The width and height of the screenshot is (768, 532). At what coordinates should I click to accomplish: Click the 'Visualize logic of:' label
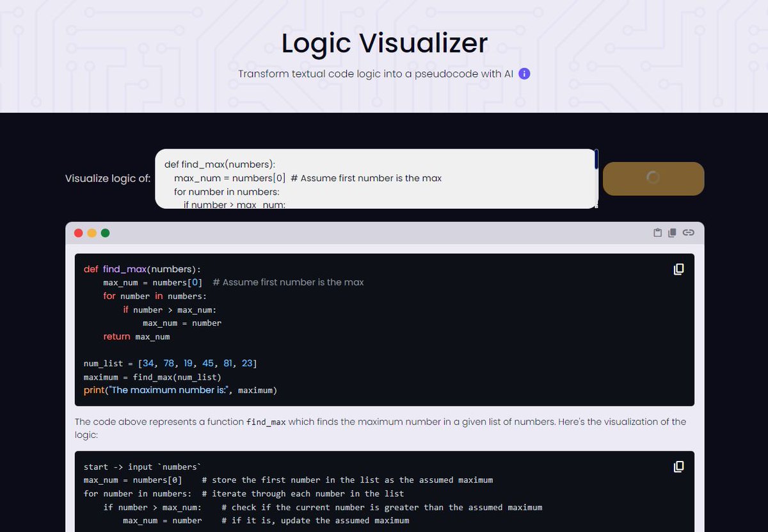(x=107, y=179)
